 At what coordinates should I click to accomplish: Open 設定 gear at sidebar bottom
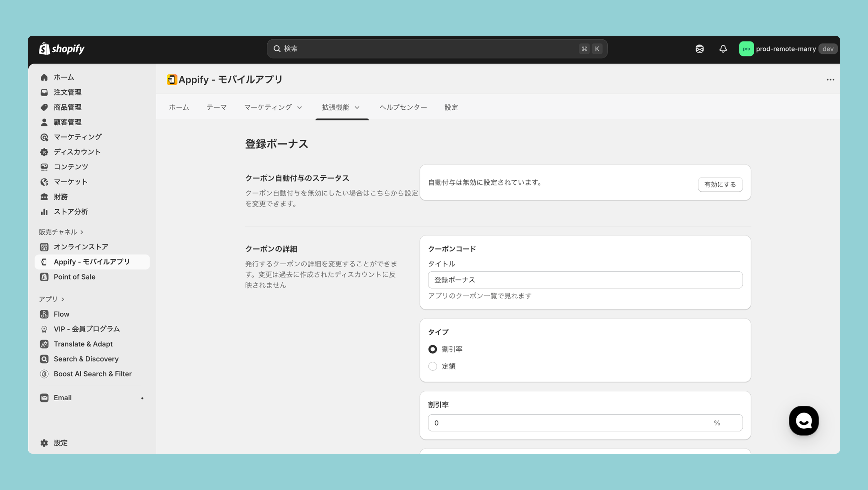point(54,443)
